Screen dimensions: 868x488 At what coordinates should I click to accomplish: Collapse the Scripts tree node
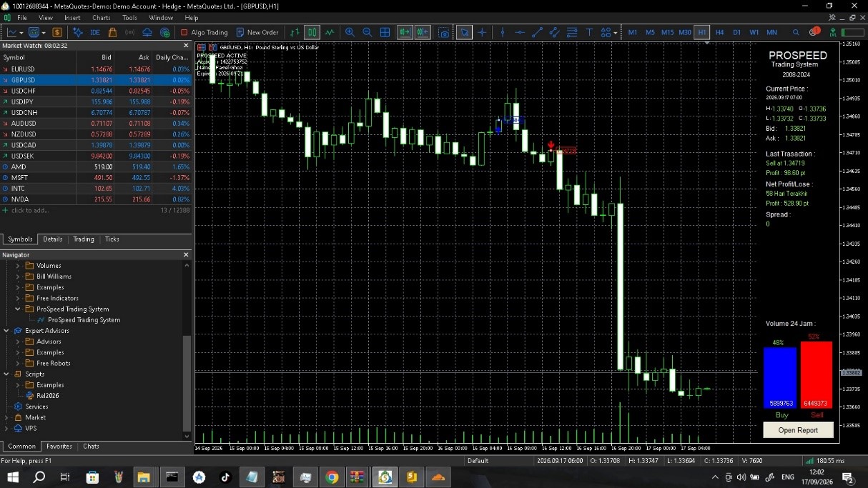pos(6,374)
